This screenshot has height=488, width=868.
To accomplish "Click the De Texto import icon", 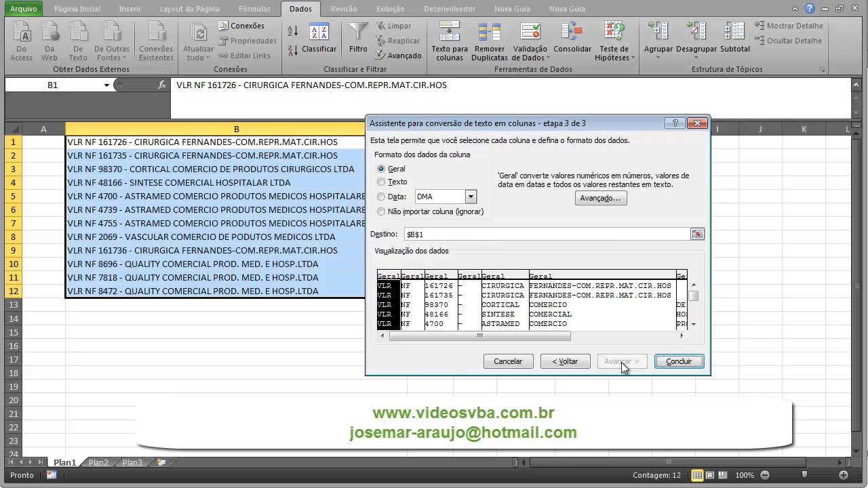I will (x=78, y=42).
